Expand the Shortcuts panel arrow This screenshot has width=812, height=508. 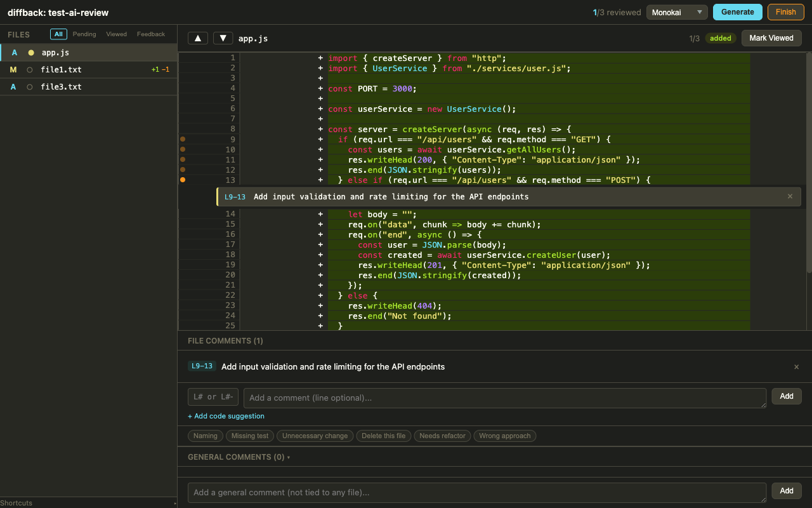[x=175, y=503]
